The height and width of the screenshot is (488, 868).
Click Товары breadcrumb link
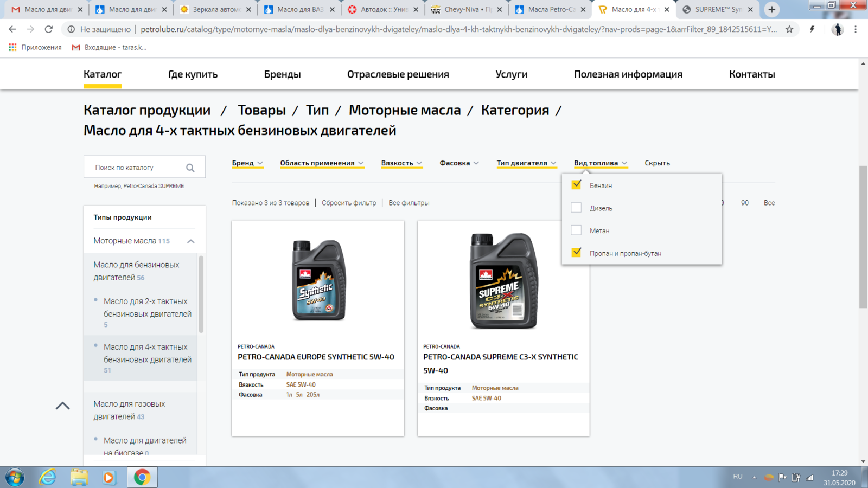point(261,110)
